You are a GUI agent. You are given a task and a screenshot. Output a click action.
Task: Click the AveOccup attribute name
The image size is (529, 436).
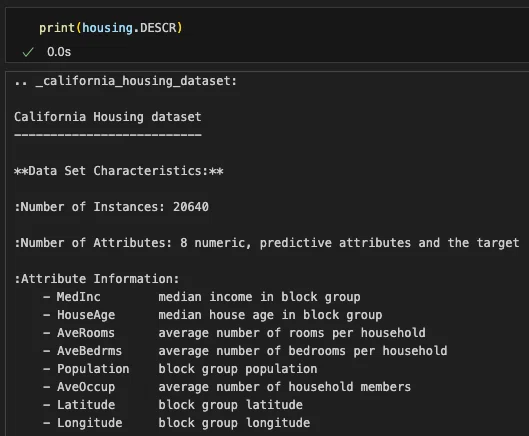pyautogui.click(x=86, y=387)
